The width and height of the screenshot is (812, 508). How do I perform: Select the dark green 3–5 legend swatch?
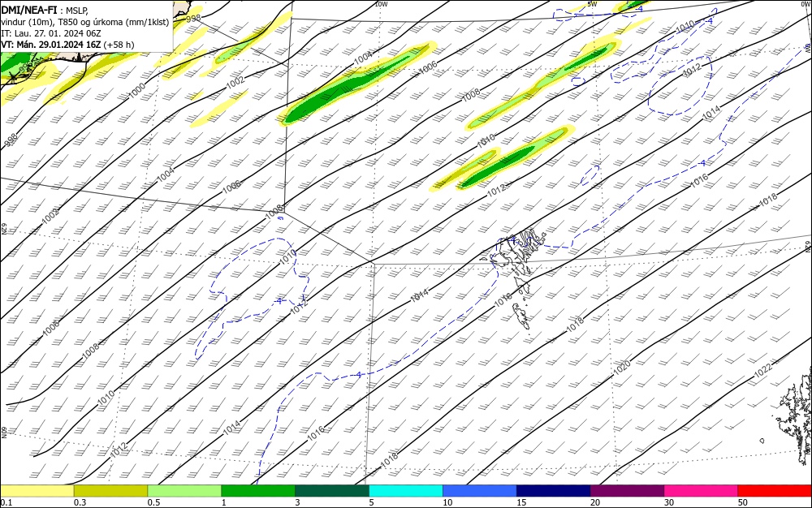[332, 491]
